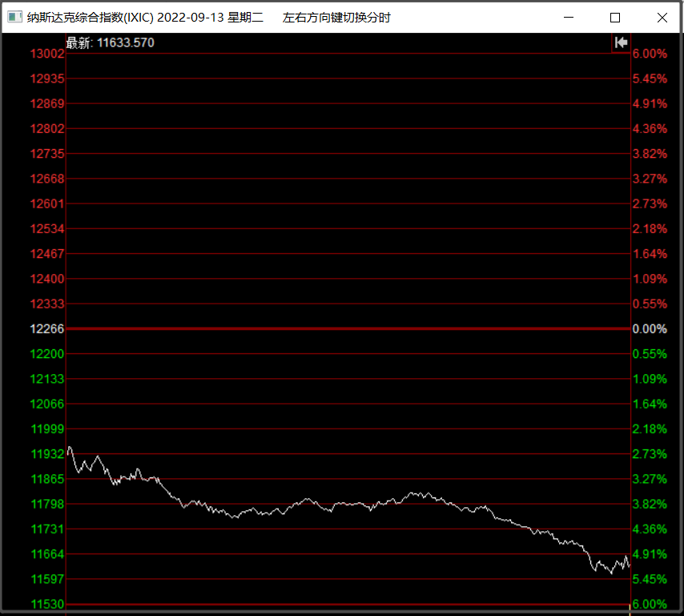The image size is (684, 616).
Task: Select the 12534 price axis label
Action: click(47, 229)
